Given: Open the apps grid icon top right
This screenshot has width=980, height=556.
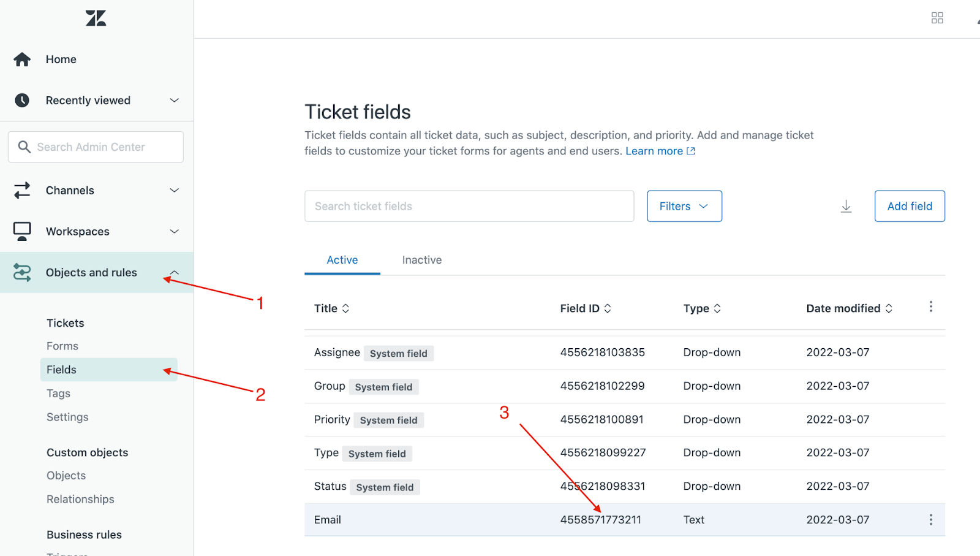Looking at the screenshot, I should click(937, 18).
